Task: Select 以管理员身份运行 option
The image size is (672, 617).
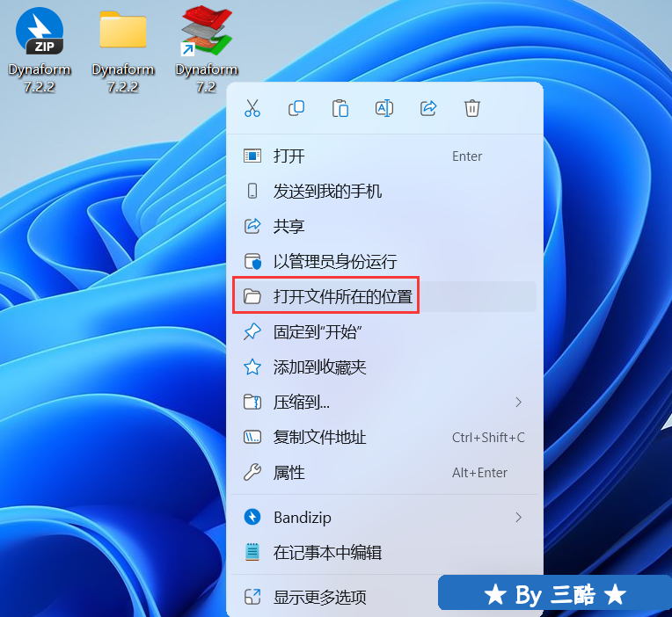Action: 384,262
